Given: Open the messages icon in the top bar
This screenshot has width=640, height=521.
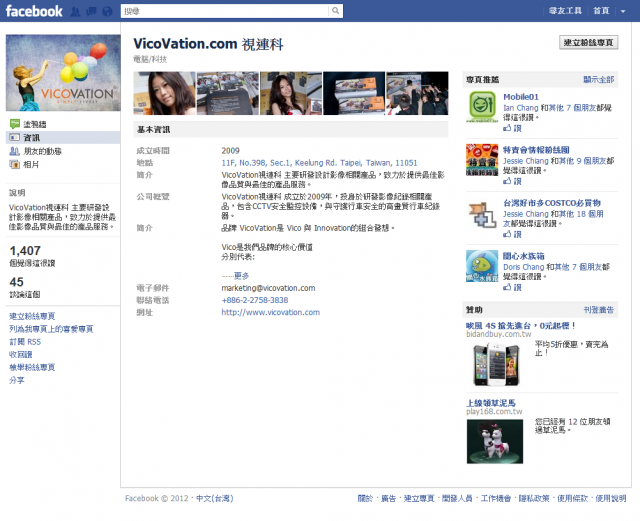Looking at the screenshot, I should (91, 11).
